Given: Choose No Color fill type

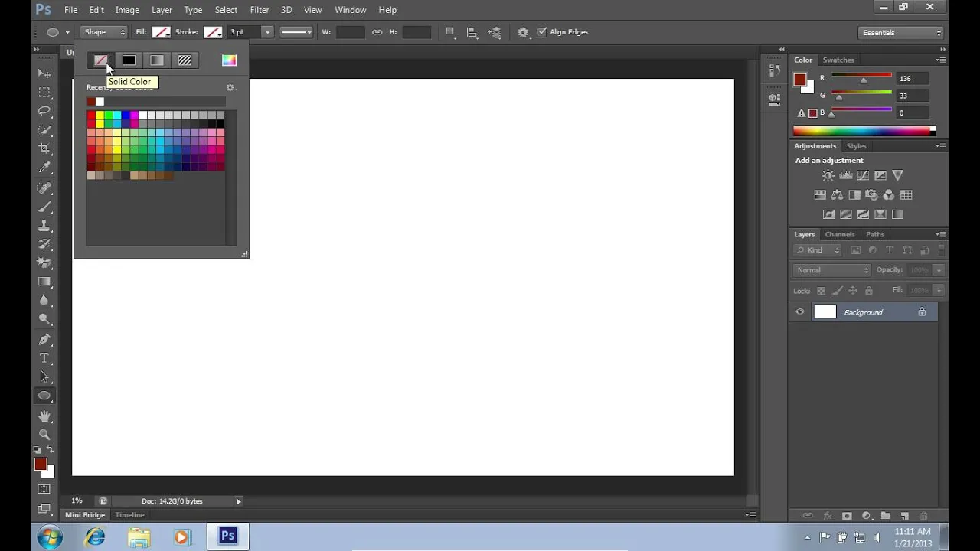Looking at the screenshot, I should coord(101,60).
